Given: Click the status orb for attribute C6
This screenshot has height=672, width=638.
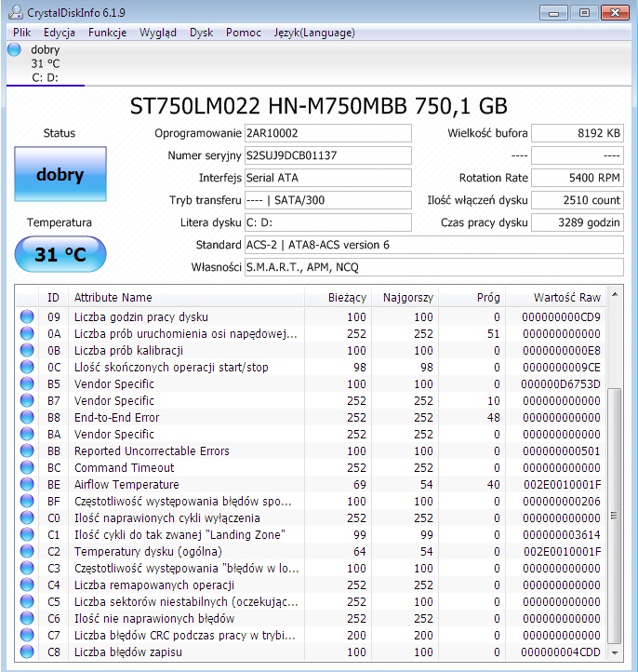Looking at the screenshot, I should pyautogui.click(x=27, y=618).
